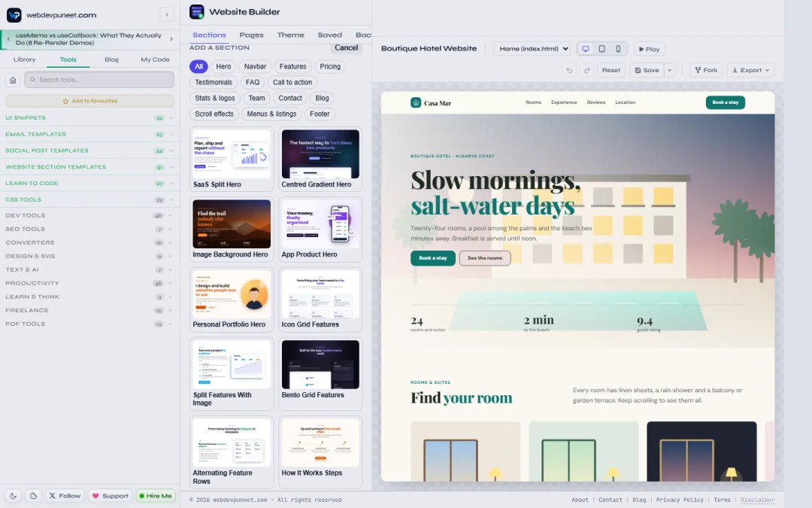Screen dimensions: 812x508
Task: Expand the EMAIL TEMPLATES category
Action: 89,134
